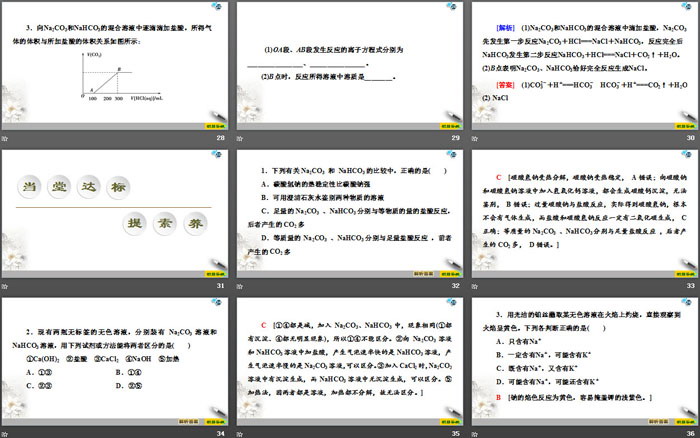Screen dimensions: 700x438
Task: Click the yellow navigation button on slide 30
Action: coord(685,126)
